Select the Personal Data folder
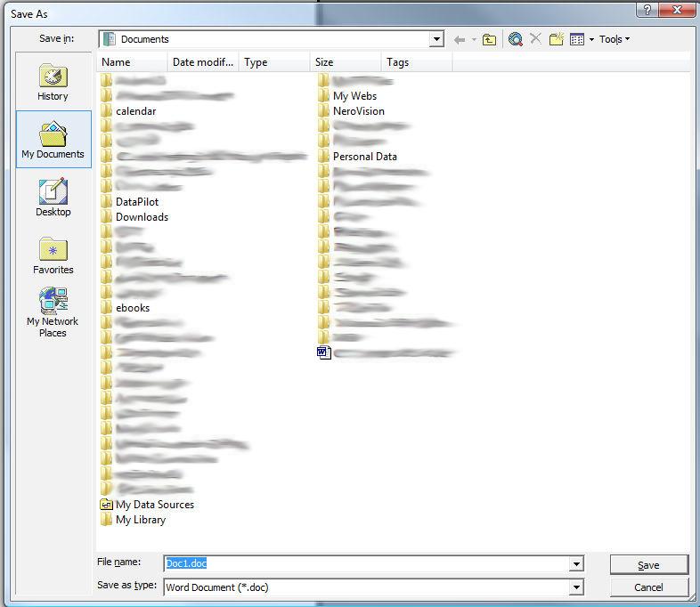 [364, 157]
